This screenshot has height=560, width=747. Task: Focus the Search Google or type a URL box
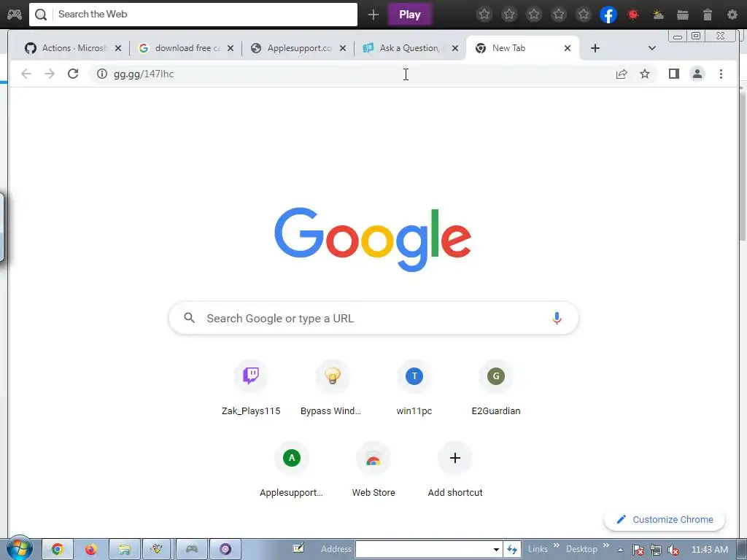coord(373,318)
